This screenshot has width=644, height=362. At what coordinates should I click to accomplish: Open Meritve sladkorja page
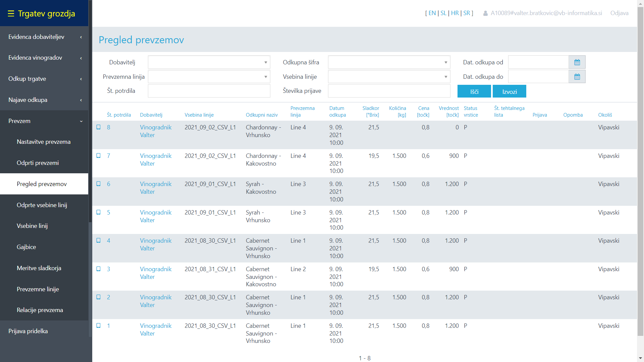coord(44,268)
